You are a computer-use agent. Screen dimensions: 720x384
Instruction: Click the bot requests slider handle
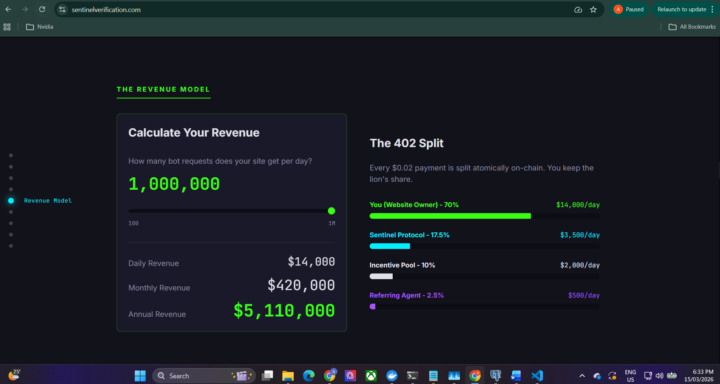click(332, 211)
